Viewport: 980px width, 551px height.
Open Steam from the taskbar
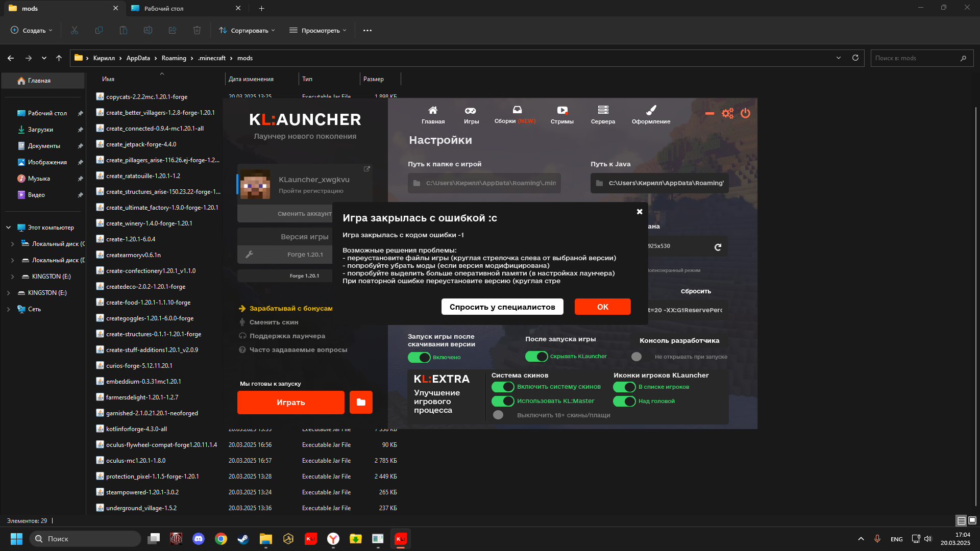(243, 539)
